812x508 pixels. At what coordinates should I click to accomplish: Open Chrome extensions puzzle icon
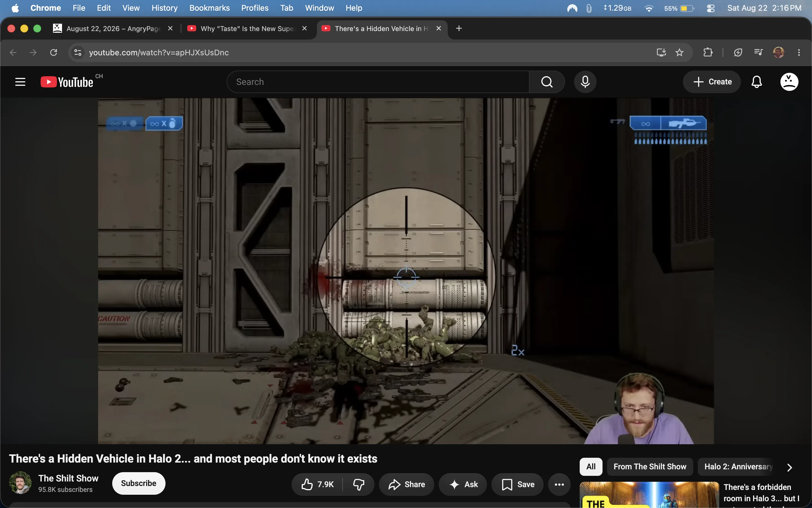pos(708,52)
